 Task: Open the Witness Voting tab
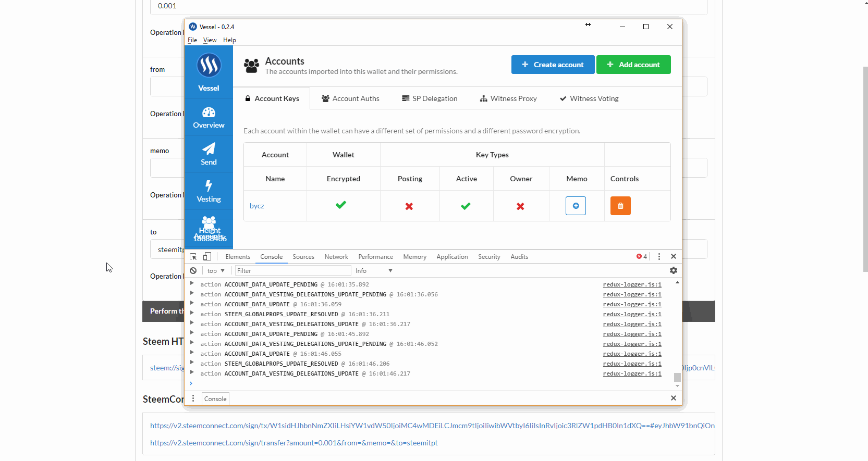[589, 98]
